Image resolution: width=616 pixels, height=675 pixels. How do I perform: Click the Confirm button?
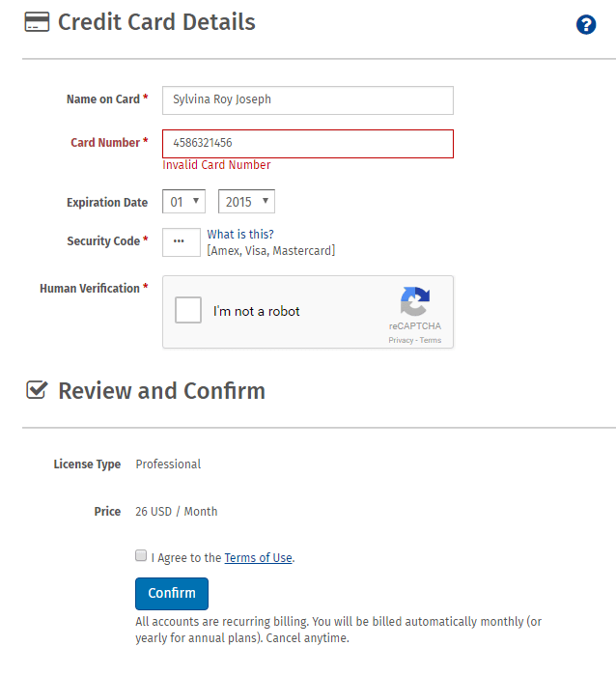(x=172, y=594)
